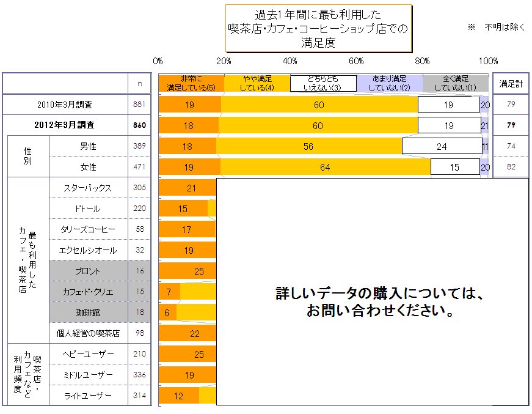This screenshot has height=414, width=532.
Task: Click the yellow 56 bar segment for 男性
Action: point(309,146)
